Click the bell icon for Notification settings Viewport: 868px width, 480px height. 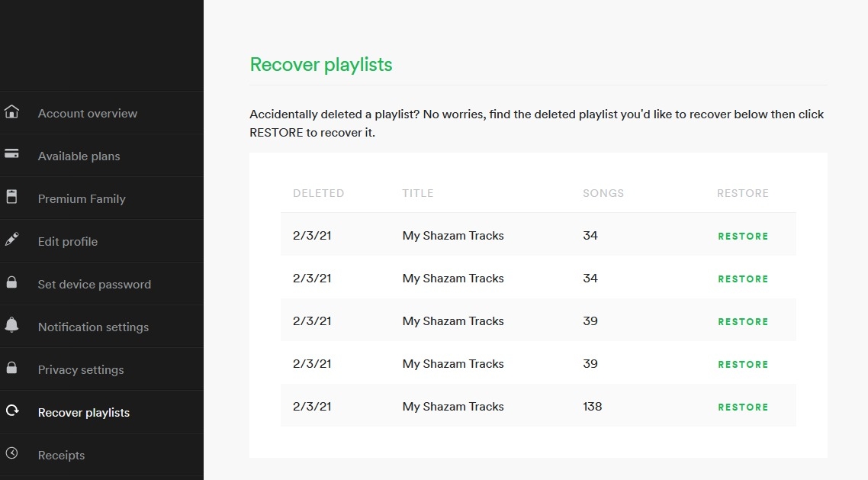(11, 326)
